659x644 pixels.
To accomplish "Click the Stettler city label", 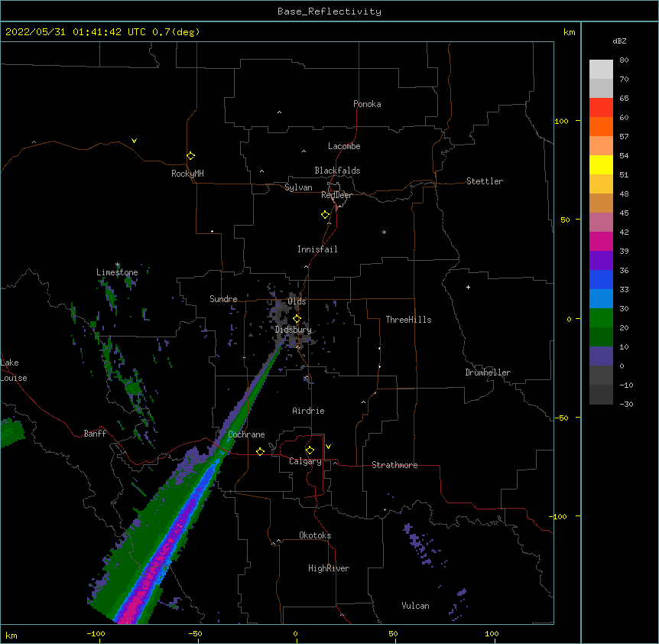I will 485,181.
